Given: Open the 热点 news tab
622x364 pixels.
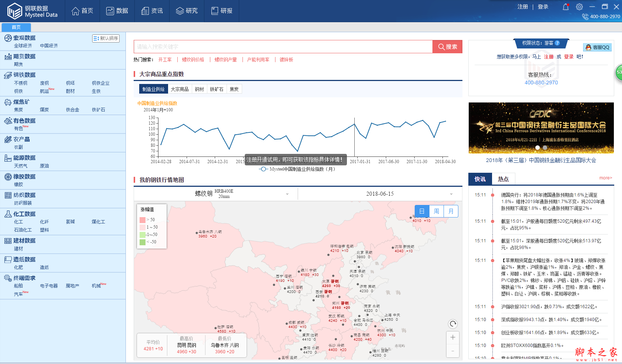Looking at the screenshot, I should tap(503, 179).
